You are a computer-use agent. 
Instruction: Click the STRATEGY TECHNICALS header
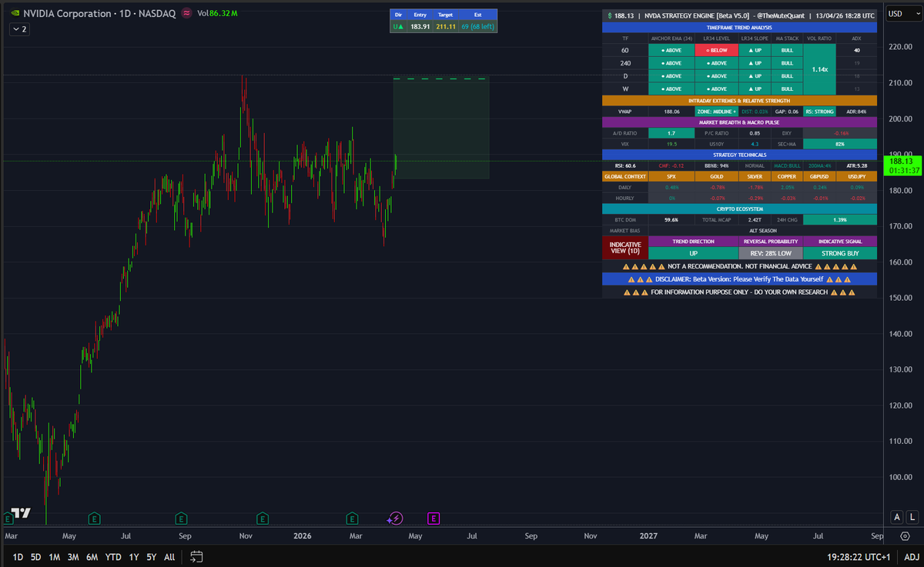click(x=739, y=155)
